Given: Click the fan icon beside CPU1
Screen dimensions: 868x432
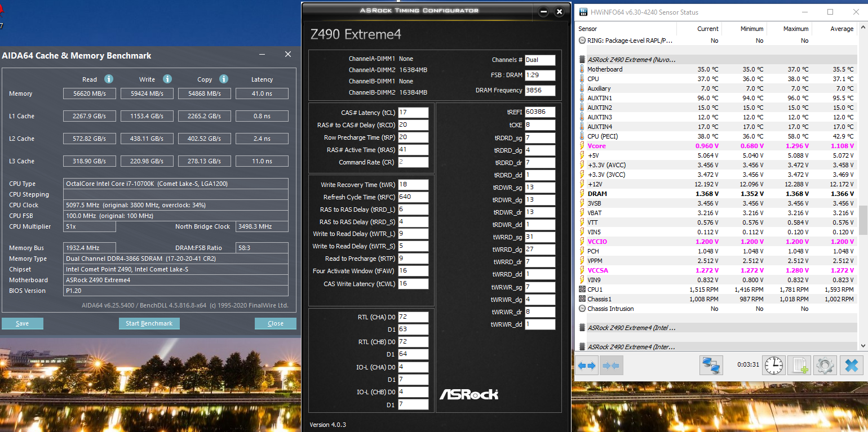Looking at the screenshot, I should tap(582, 290).
